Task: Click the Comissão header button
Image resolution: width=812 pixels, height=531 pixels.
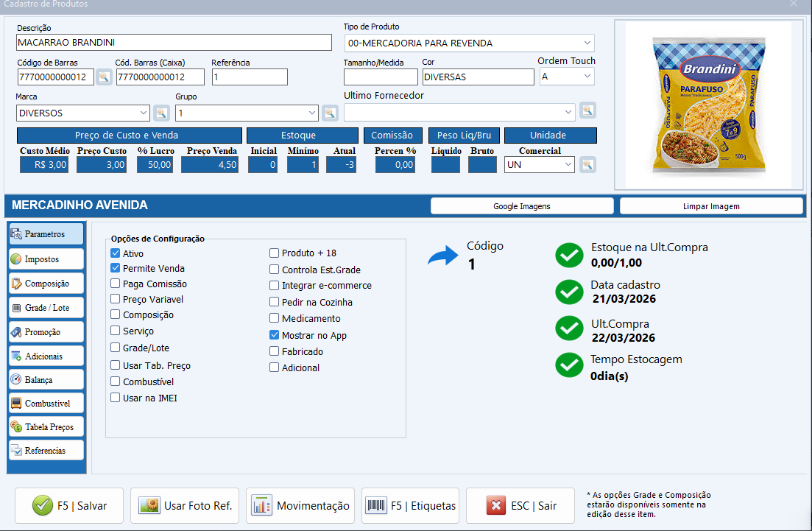Action: pyautogui.click(x=393, y=136)
